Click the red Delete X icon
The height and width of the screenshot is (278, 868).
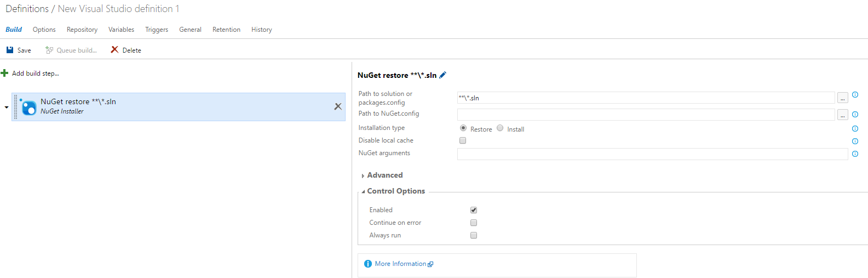114,49
